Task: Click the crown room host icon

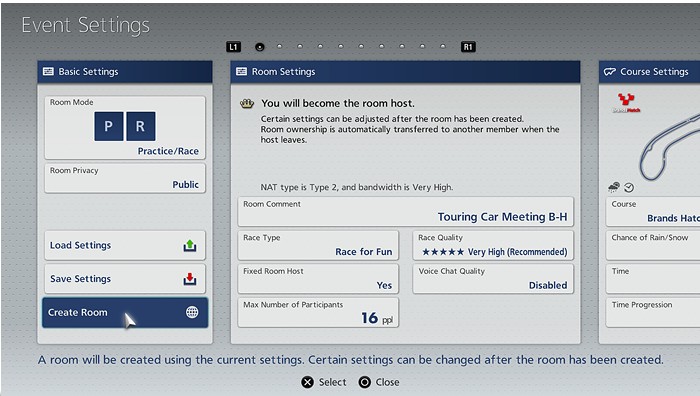Action: (247, 104)
